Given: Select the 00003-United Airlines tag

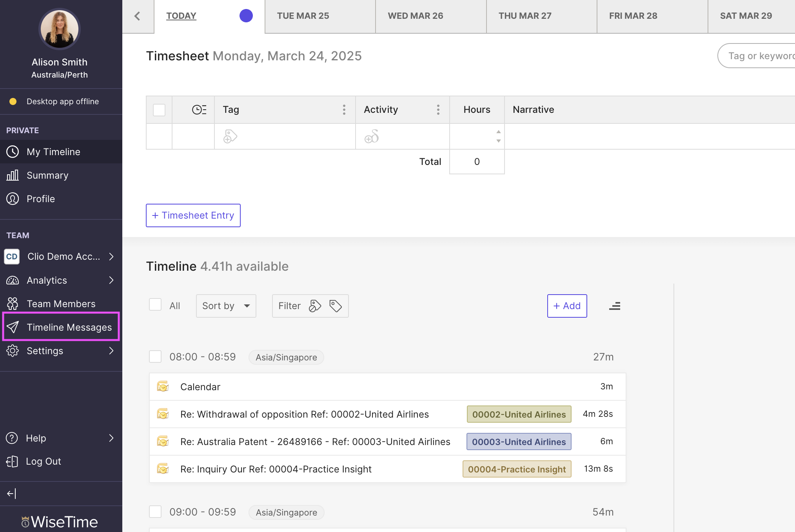Looking at the screenshot, I should click(519, 442).
